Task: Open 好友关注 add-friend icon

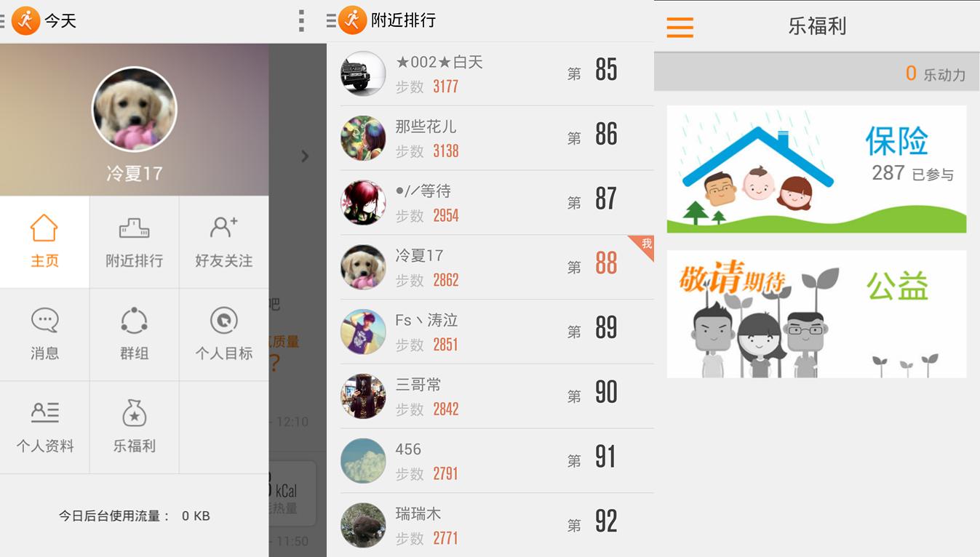Action: (223, 228)
